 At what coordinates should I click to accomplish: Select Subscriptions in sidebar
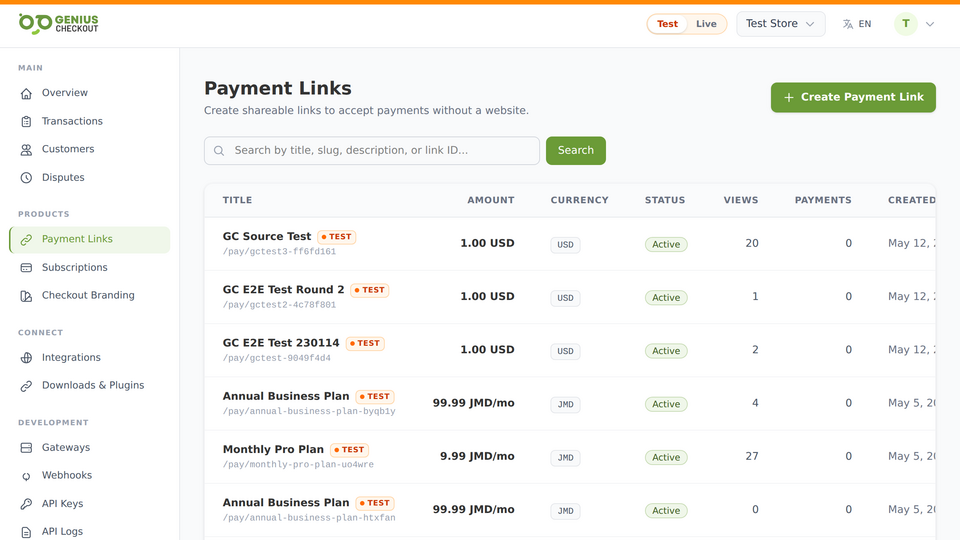click(89, 268)
